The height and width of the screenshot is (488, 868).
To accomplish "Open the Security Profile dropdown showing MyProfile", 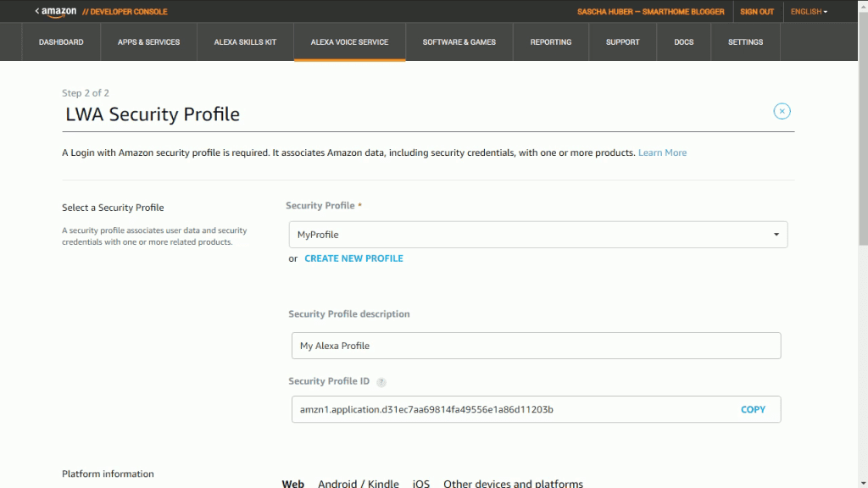I will click(538, 235).
